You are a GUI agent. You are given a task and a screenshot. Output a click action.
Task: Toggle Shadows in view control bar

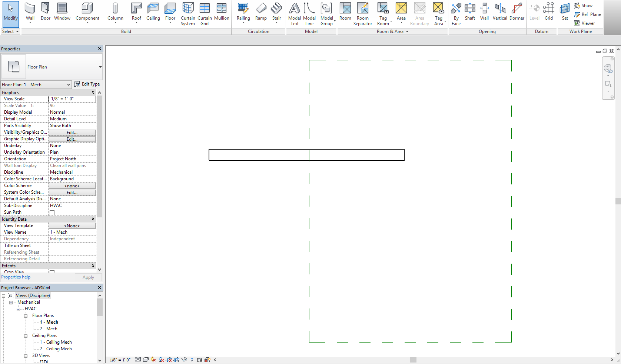(x=161, y=360)
